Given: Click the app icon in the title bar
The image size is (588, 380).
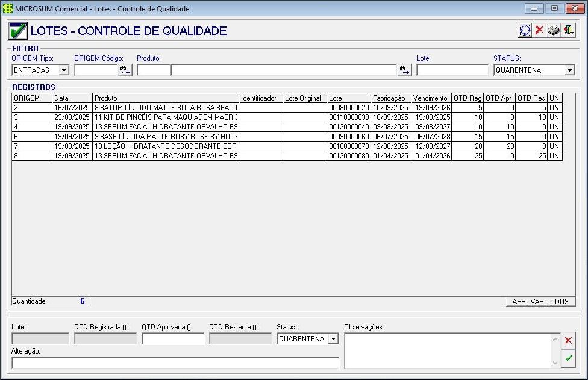Looking at the screenshot, I should pyautogui.click(x=8, y=8).
